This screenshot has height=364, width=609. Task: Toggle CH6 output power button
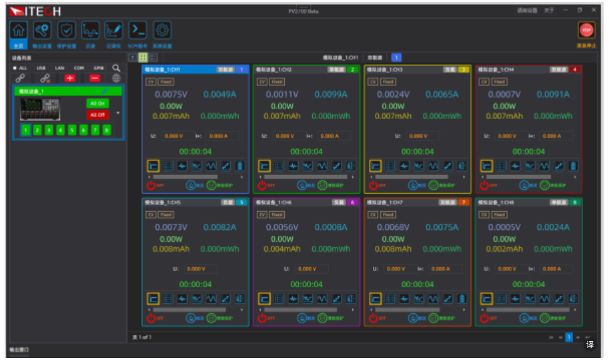click(261, 318)
